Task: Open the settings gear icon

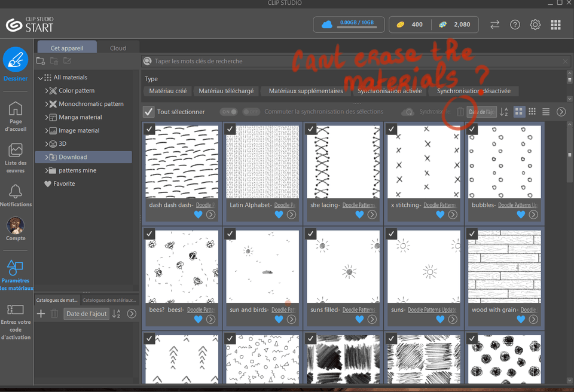Action: click(535, 24)
